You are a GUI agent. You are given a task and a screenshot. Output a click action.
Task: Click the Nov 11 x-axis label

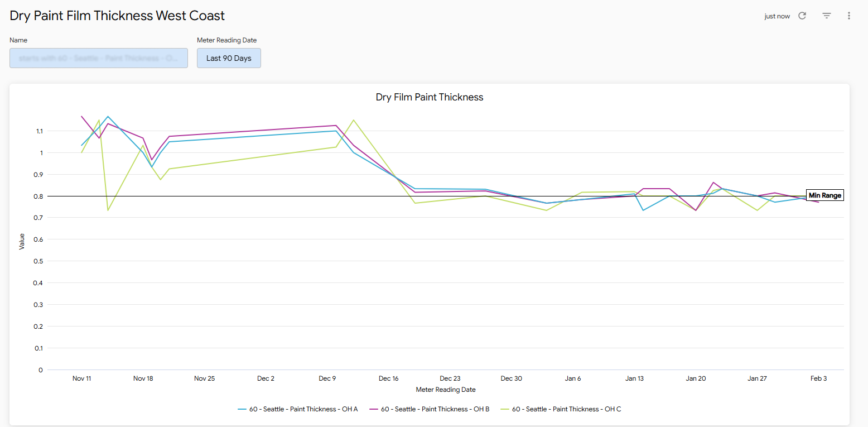click(x=82, y=378)
